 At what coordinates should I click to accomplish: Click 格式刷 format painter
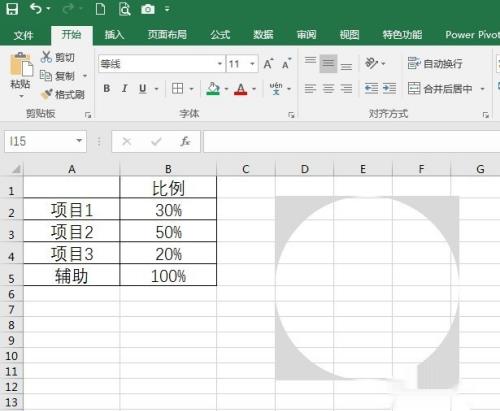[x=63, y=95]
